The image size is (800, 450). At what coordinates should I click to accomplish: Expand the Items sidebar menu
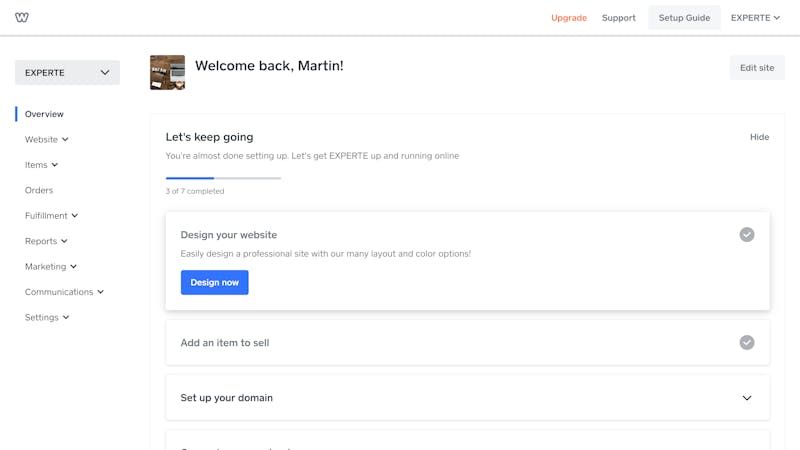[41, 165]
